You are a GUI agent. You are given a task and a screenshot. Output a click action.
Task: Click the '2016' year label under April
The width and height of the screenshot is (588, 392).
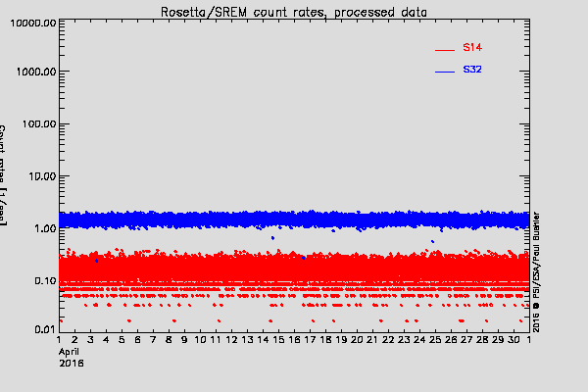coord(71,362)
